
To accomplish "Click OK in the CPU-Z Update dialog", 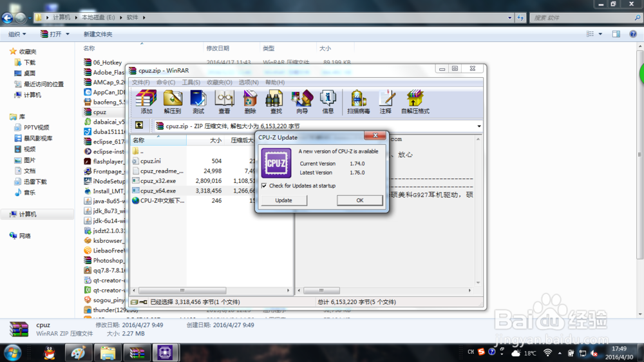I will click(x=360, y=200).
